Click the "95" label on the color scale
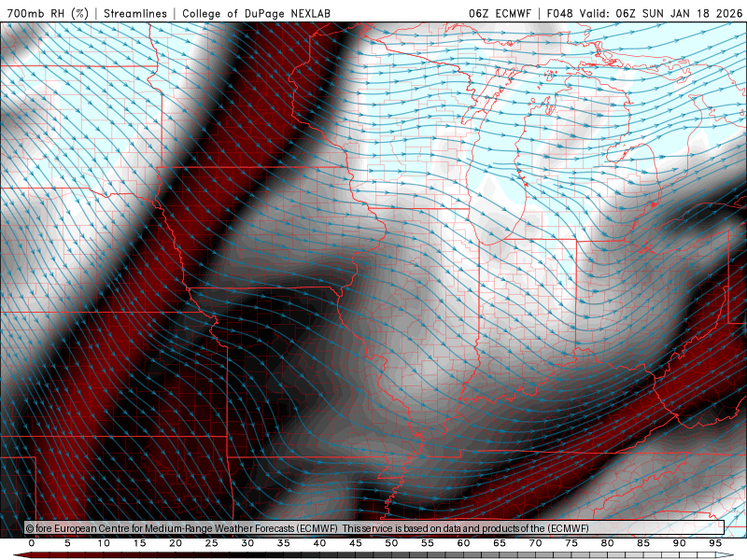This screenshot has height=560, width=747. click(715, 543)
